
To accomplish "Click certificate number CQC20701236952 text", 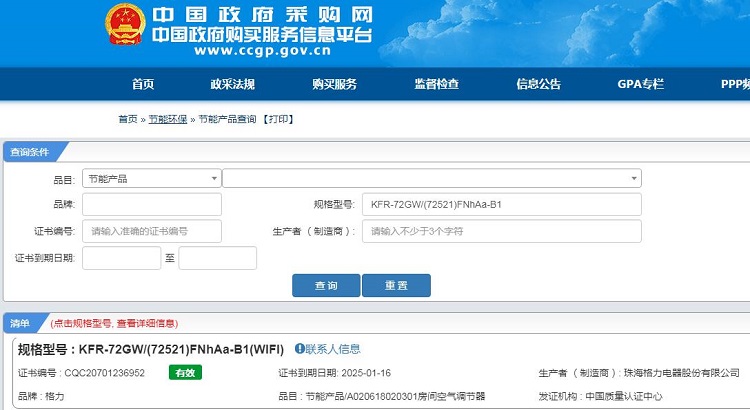I will [x=104, y=373].
